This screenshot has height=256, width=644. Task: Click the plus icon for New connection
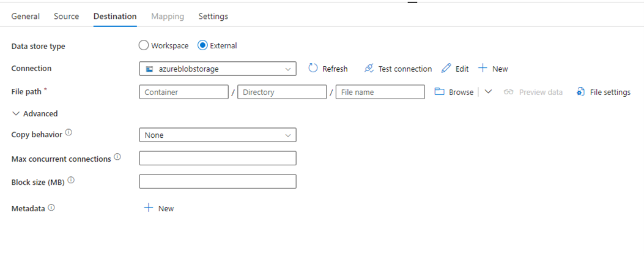pos(483,69)
